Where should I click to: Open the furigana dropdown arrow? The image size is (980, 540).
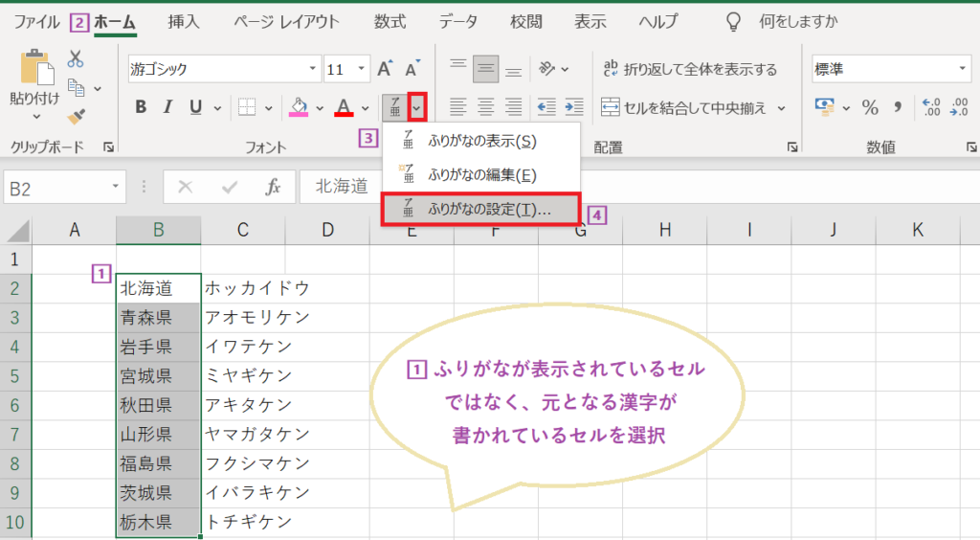tap(417, 107)
